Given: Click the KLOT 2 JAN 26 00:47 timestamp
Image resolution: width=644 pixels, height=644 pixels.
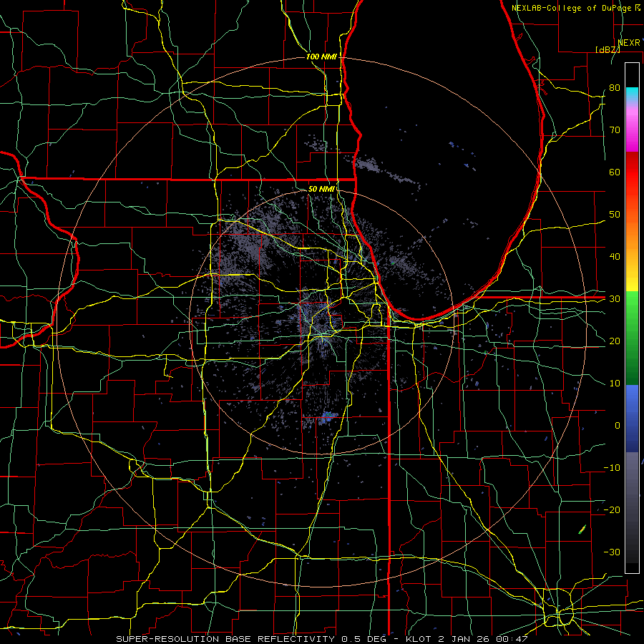Looking at the screenshot, I should 467,639.
